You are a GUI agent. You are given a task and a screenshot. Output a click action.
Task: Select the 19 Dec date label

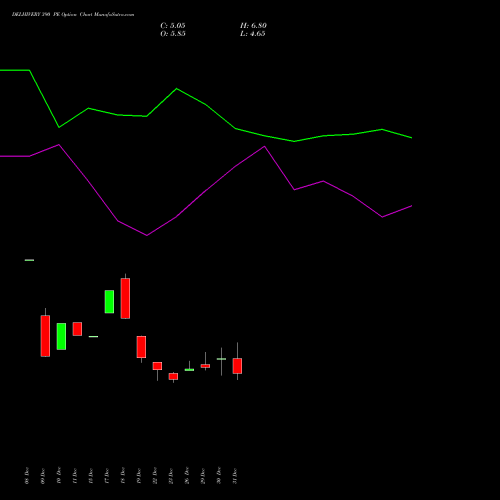(139, 476)
